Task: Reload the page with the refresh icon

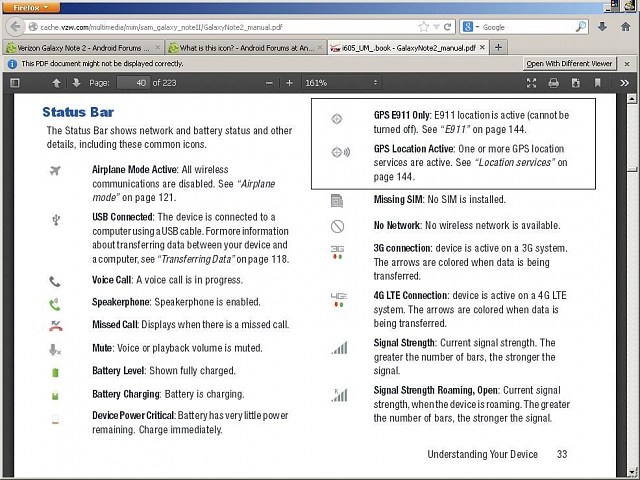Action: (x=447, y=27)
